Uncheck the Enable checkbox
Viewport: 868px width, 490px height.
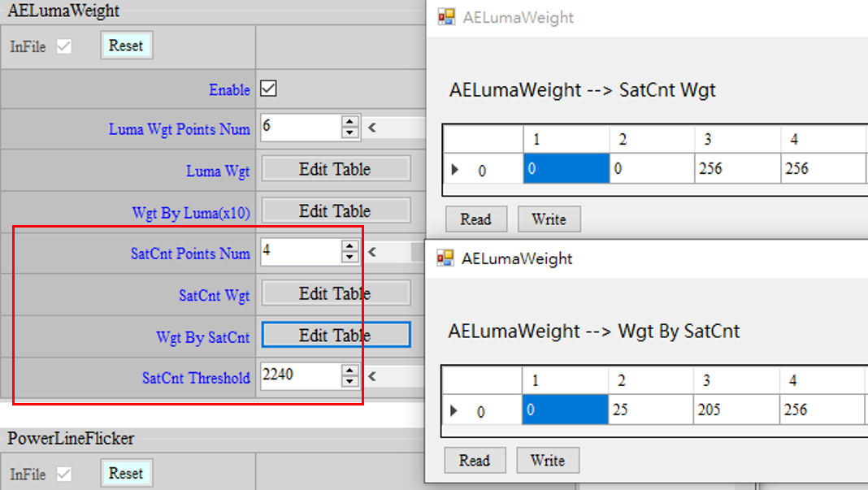(x=268, y=89)
